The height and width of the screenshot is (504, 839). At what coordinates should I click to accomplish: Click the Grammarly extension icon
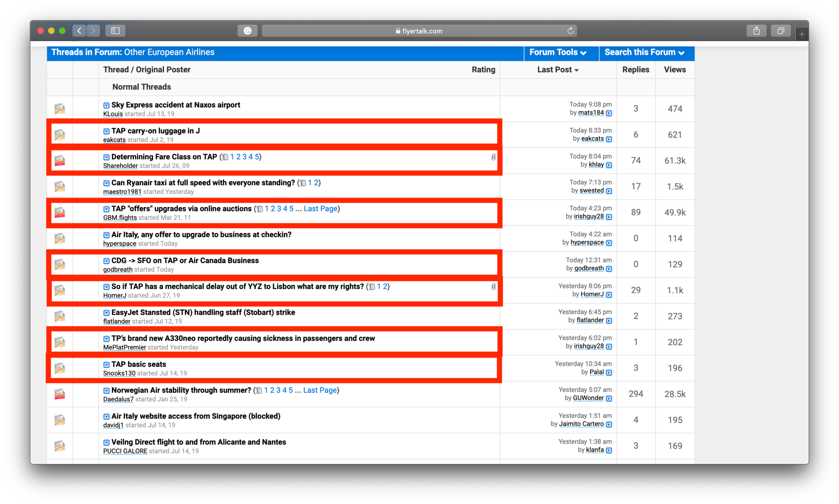[248, 31]
